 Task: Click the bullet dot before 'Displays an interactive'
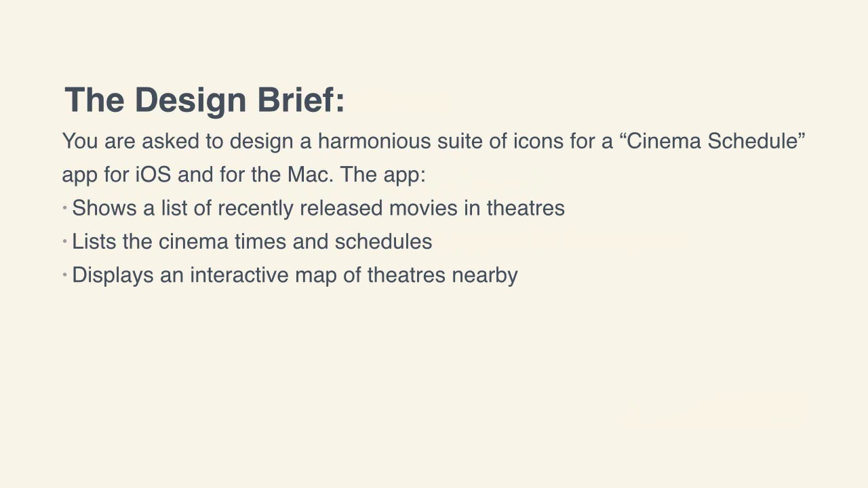click(x=65, y=274)
